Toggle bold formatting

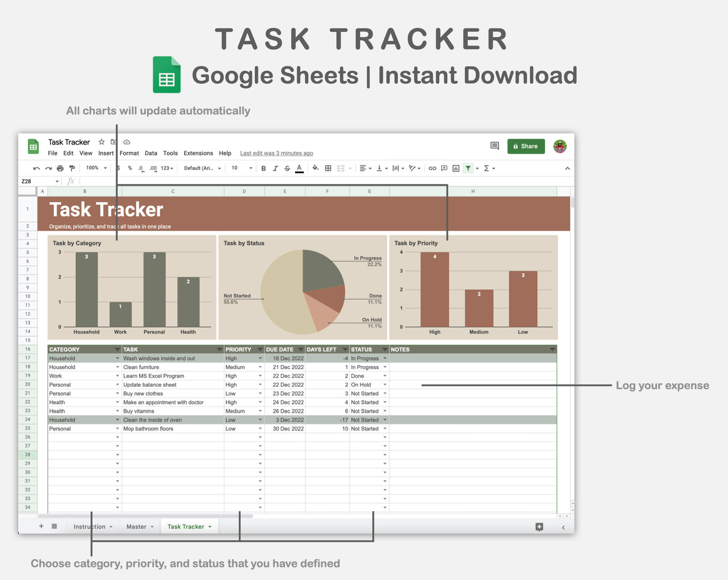tap(264, 168)
